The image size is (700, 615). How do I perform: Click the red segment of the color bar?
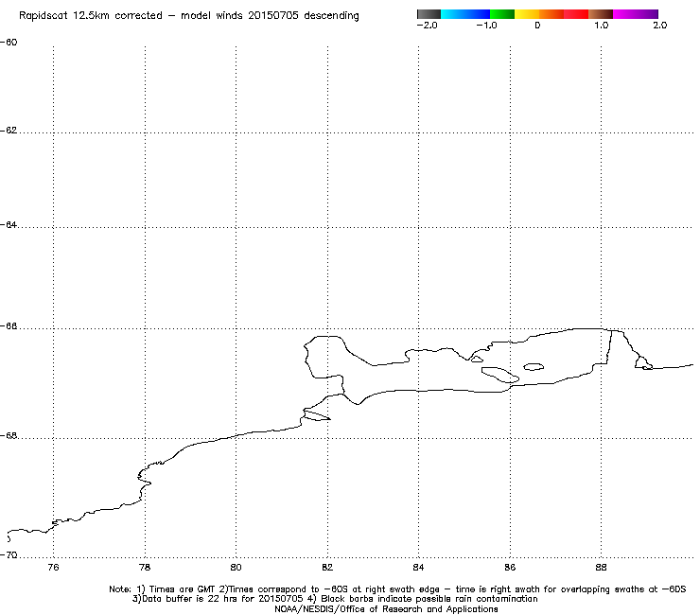(576, 14)
